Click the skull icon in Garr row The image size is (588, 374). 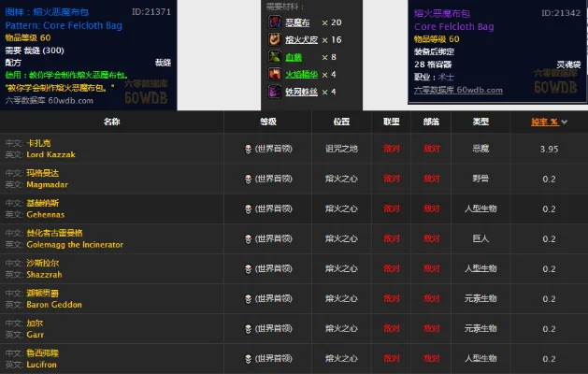(x=248, y=329)
